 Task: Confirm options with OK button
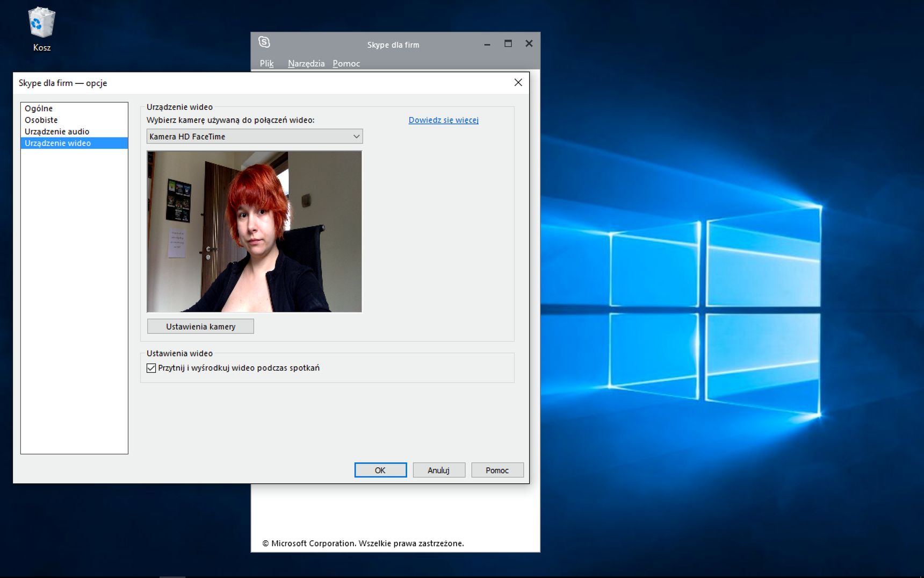380,470
